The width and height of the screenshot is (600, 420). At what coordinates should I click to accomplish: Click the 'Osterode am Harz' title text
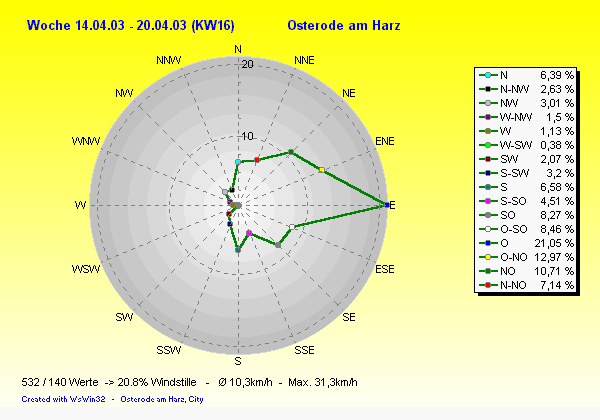pos(340,24)
